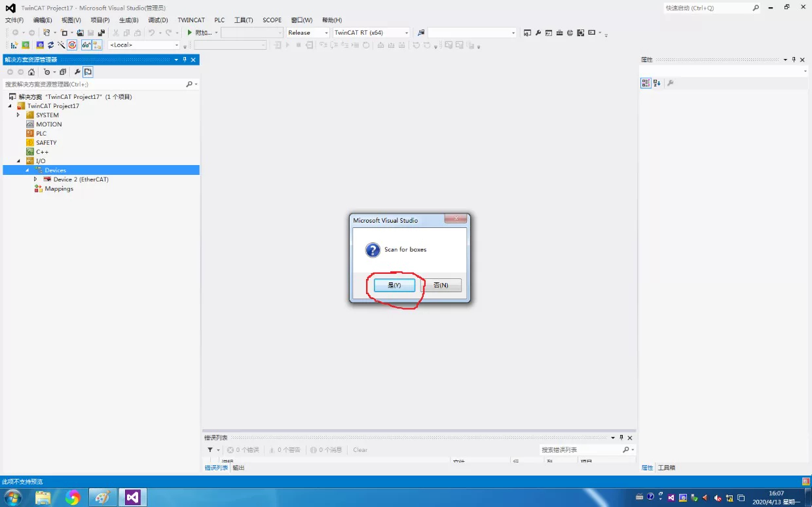812x507 pixels.
Task: Expand the Device 2 (EtherCAT) tree node
Action: [x=35, y=179]
